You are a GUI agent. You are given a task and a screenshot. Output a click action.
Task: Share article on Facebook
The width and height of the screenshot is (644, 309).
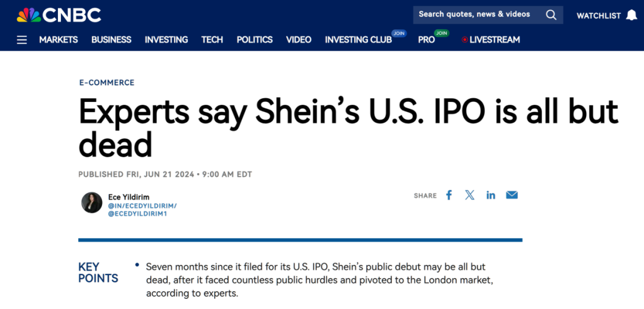point(449,195)
